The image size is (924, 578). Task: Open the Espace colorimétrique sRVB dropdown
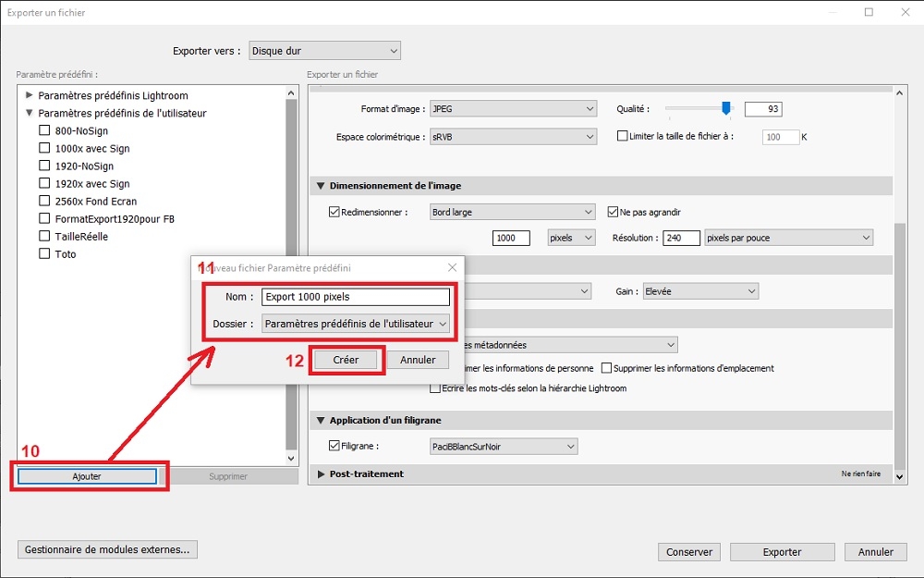pyautogui.click(x=513, y=137)
